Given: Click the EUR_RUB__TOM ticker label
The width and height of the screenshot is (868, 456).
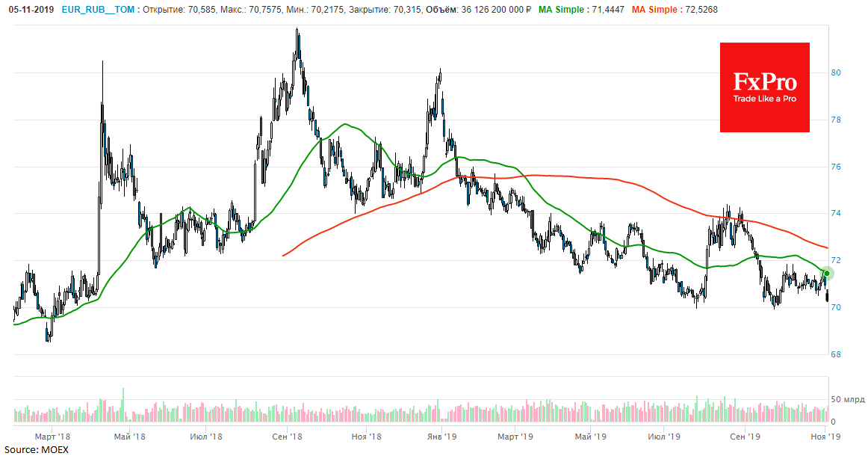Looking at the screenshot, I should tap(98, 10).
